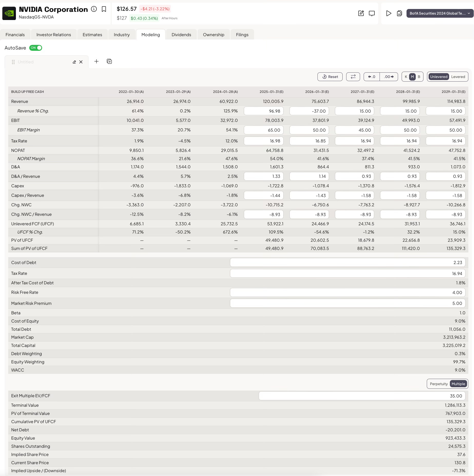Screen dimensions: 474x476
Task: Click the $126.57 share price
Action: coord(127,9)
